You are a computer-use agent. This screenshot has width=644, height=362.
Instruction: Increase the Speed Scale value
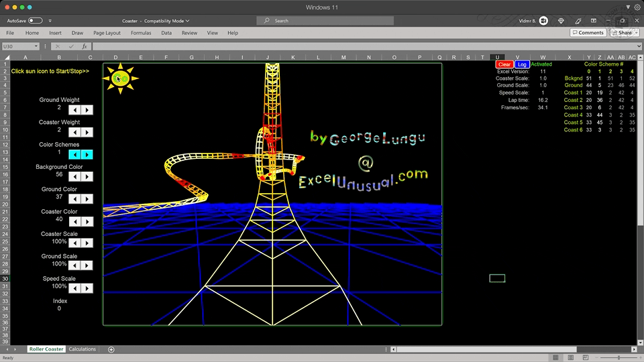87,288
